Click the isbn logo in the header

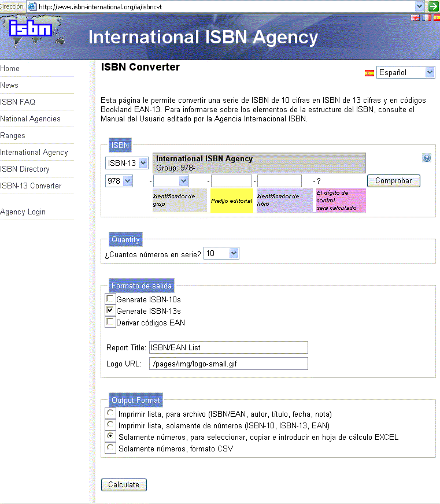click(x=30, y=28)
